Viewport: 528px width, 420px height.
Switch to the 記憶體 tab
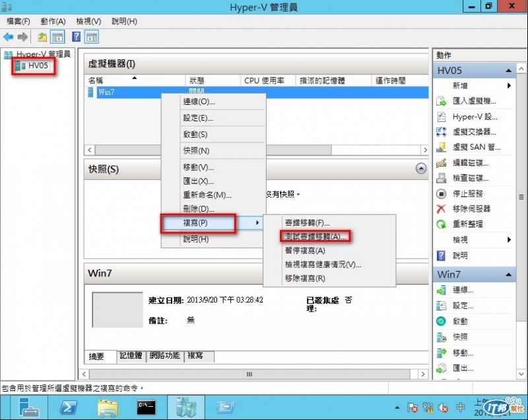(x=131, y=356)
